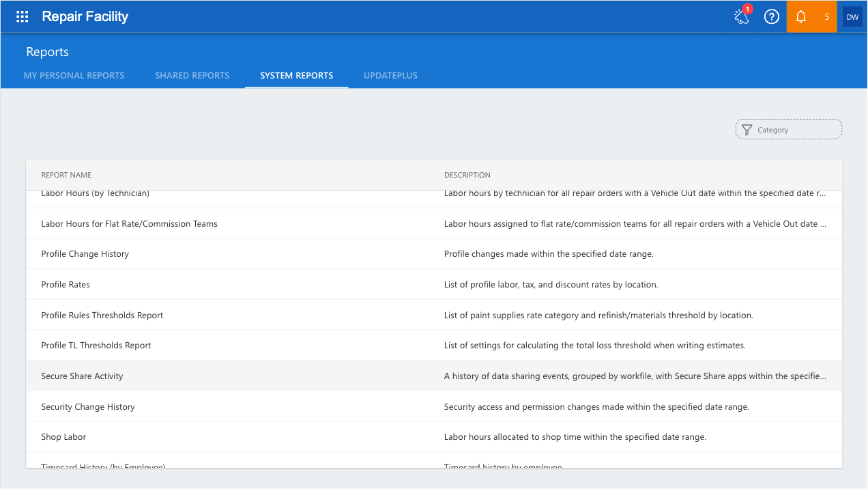The height and width of the screenshot is (489, 868).
Task: Click description 'List of profile labor, tax, and discount rates'
Action: [x=551, y=284]
